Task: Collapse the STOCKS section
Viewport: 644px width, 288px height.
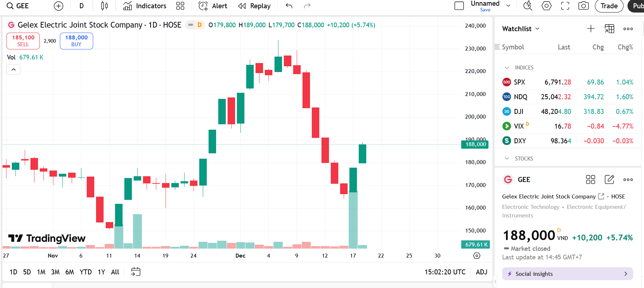Action: pos(507,158)
